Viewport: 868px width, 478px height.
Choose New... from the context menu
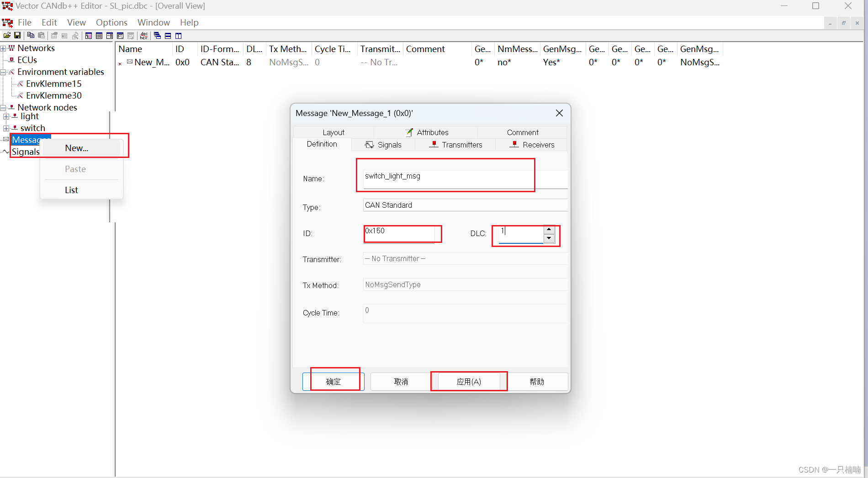coord(81,148)
